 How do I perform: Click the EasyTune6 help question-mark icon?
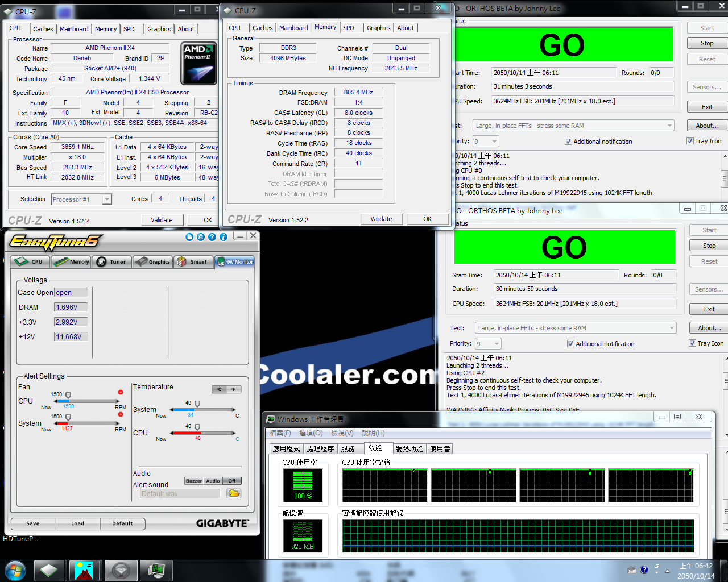coord(212,237)
